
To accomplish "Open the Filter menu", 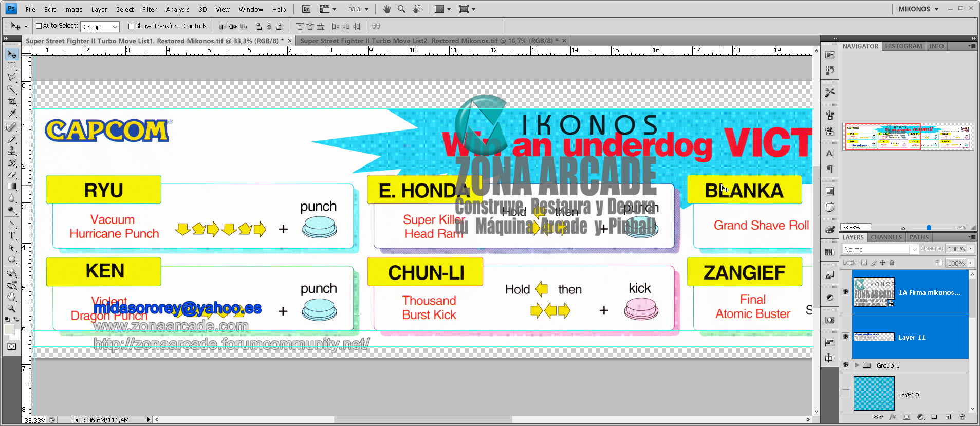I will (x=149, y=9).
